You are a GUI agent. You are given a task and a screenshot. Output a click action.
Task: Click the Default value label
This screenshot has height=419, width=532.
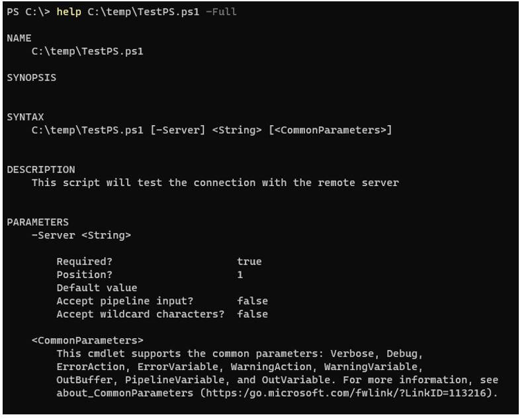pyautogui.click(x=97, y=287)
